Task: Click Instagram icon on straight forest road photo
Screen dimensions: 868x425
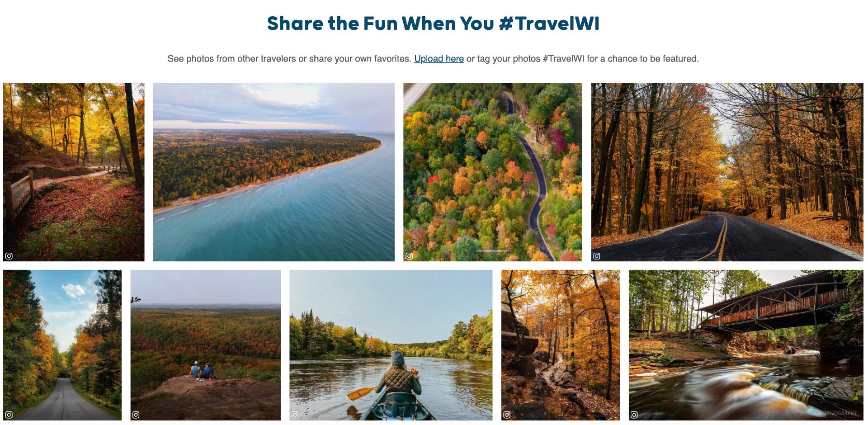Action: (x=9, y=415)
